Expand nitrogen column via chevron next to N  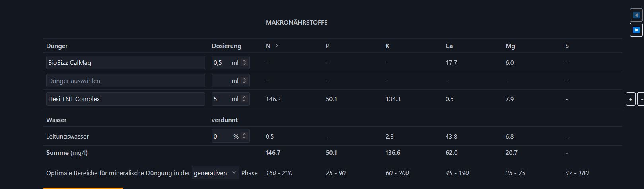[x=277, y=46]
